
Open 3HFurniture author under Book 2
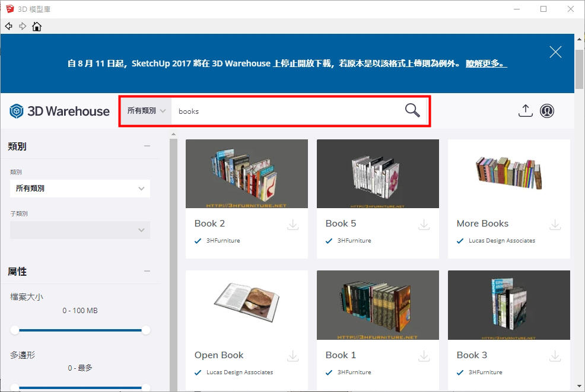223,241
